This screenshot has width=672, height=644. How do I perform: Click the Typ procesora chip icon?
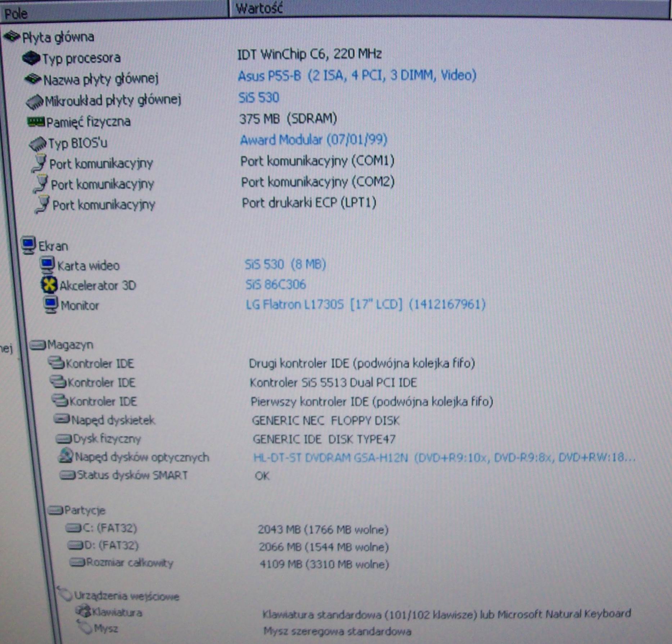31,58
